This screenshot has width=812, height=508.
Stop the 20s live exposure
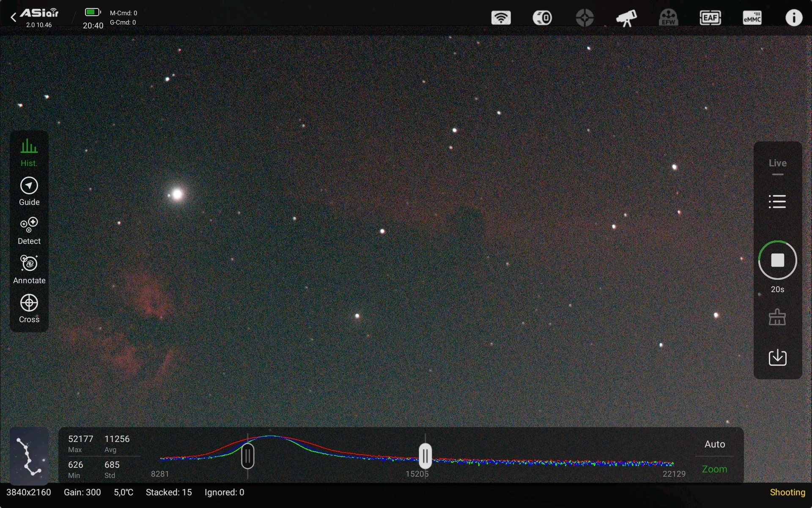(x=777, y=260)
